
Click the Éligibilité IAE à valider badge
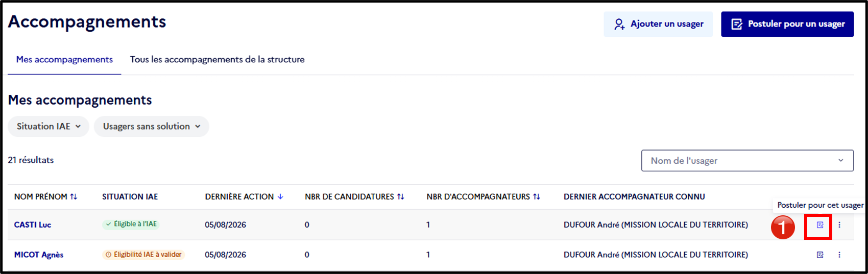[x=143, y=255]
